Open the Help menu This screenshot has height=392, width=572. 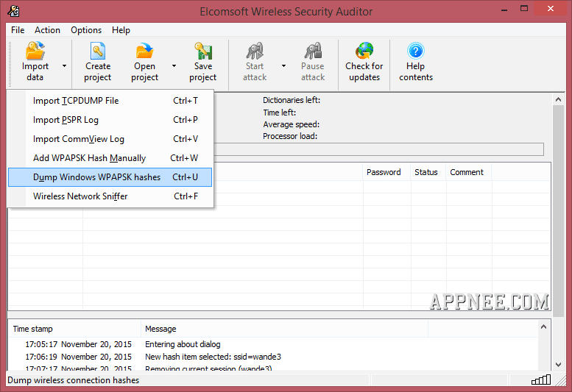[x=121, y=30]
